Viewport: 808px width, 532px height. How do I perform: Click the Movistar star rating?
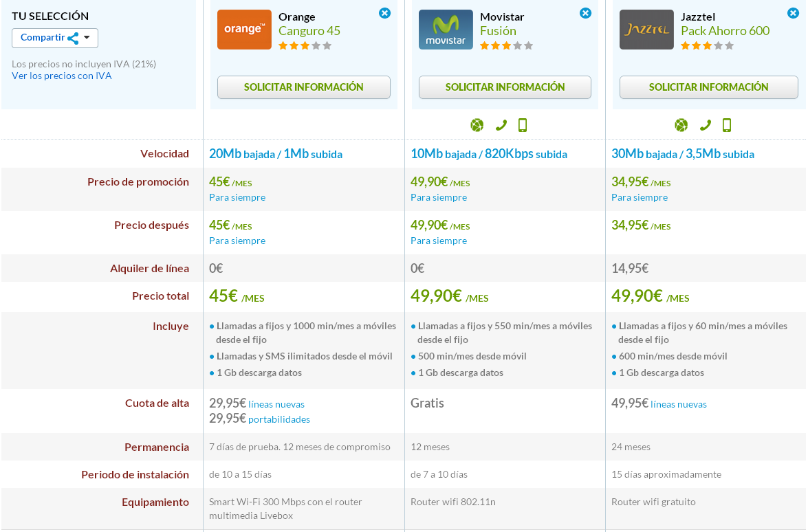click(x=507, y=46)
